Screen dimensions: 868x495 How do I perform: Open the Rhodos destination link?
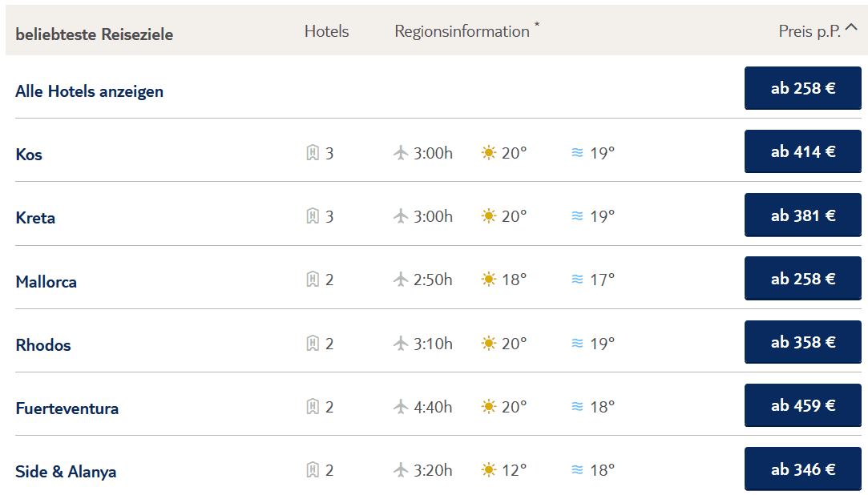tap(43, 345)
